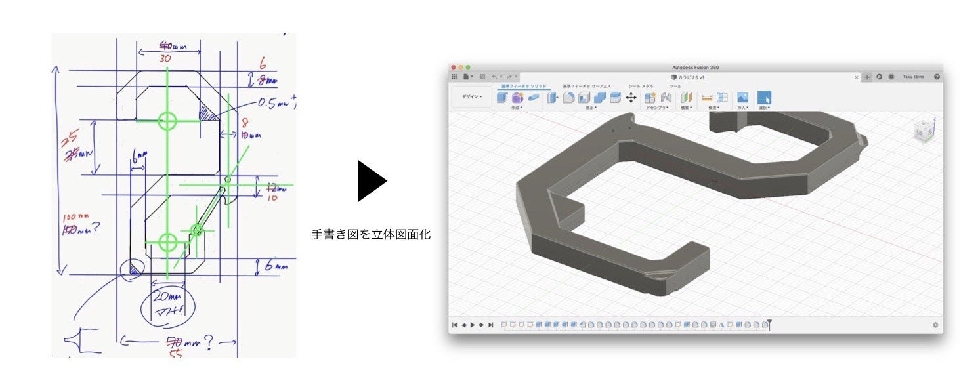
Task: Open the デザイン workspace dropdown
Action: 471,97
